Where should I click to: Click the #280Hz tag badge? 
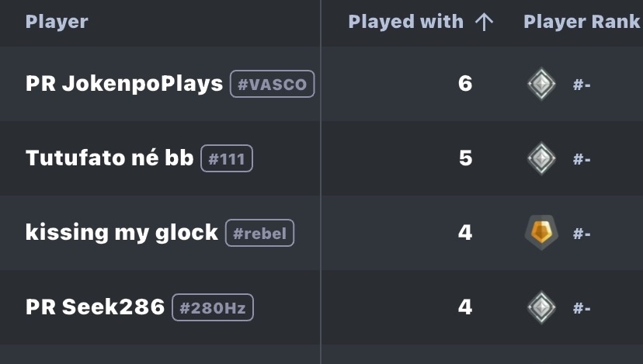point(212,308)
